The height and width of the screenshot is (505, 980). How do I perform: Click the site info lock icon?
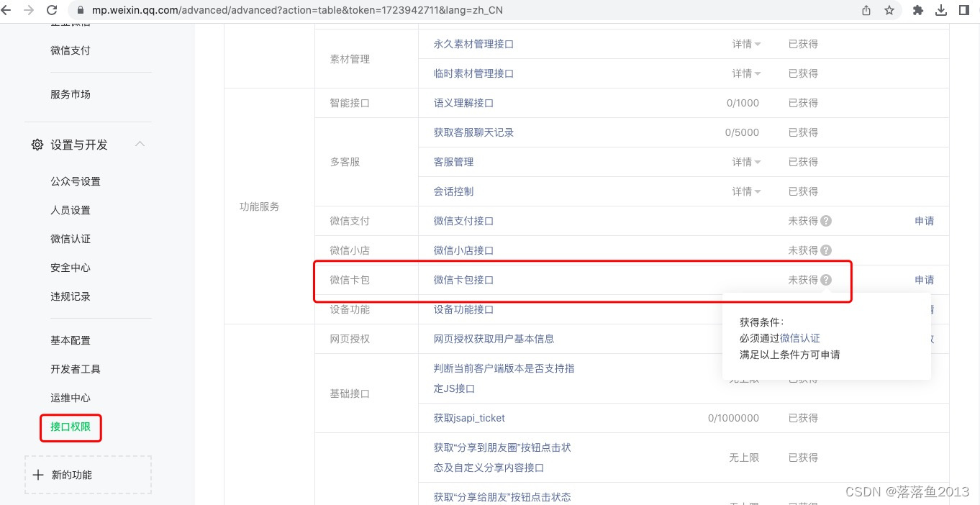(x=80, y=10)
